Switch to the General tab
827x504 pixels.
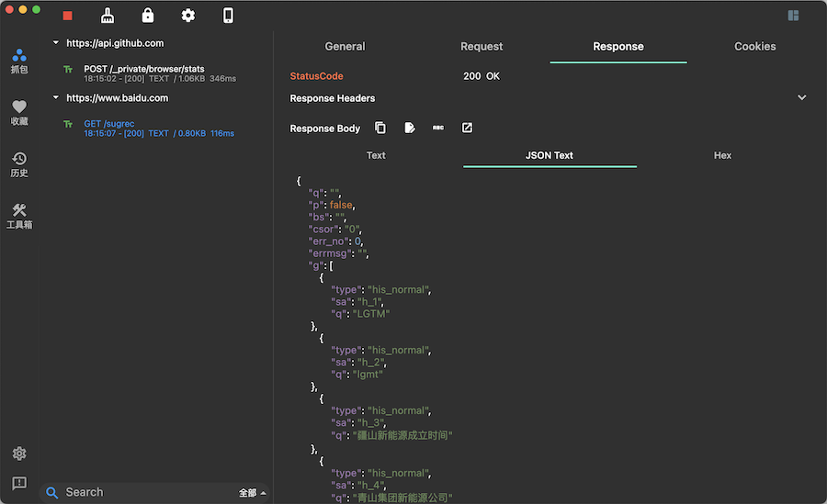point(345,47)
